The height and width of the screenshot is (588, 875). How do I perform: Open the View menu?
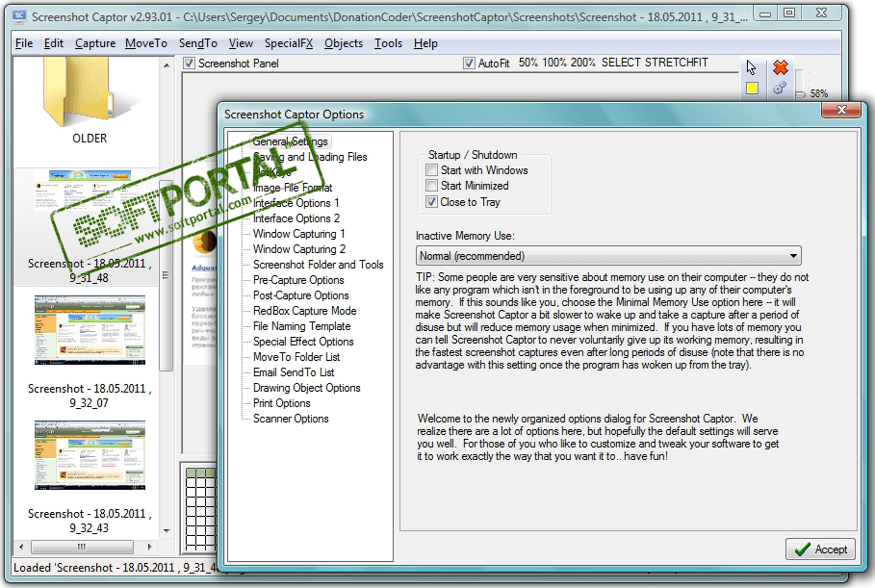(241, 43)
